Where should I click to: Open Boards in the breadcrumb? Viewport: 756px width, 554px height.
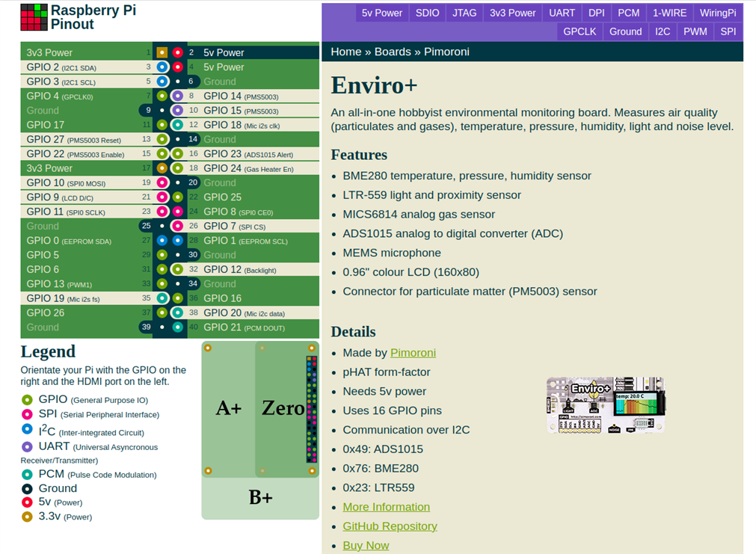pos(393,52)
